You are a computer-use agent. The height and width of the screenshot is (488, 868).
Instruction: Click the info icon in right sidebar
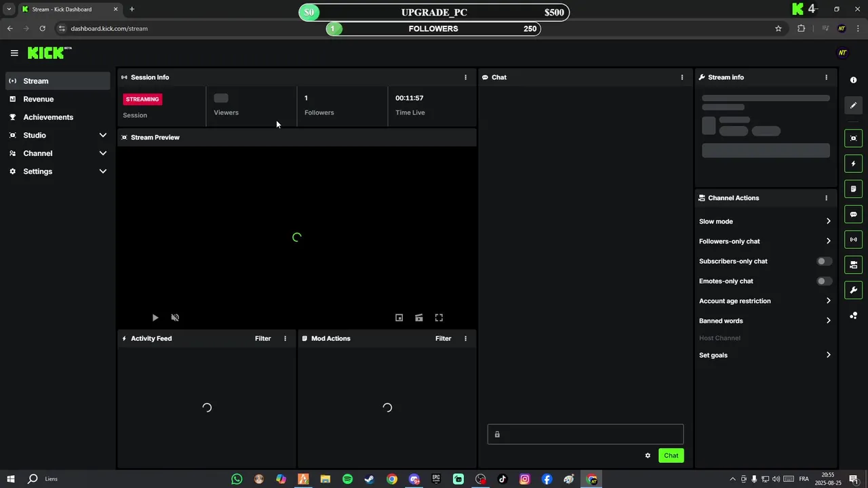tap(853, 80)
